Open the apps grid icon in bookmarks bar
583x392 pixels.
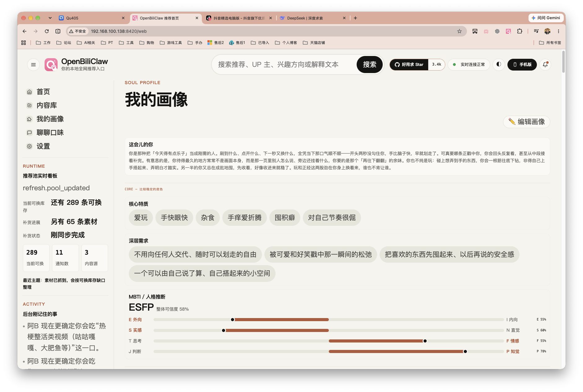(x=24, y=43)
